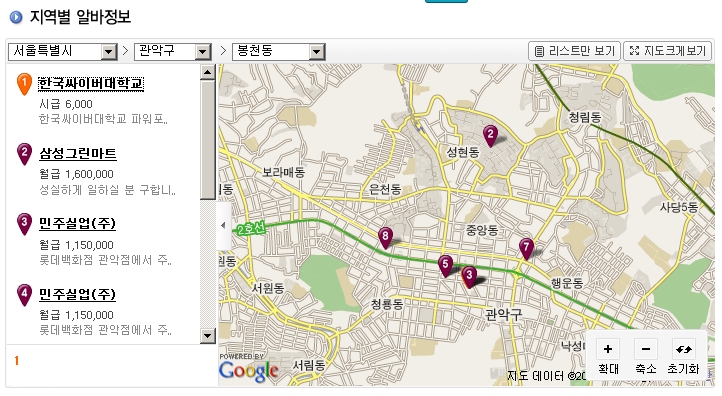
Task: Click the 사당5동 label on the map
Action: [678, 207]
